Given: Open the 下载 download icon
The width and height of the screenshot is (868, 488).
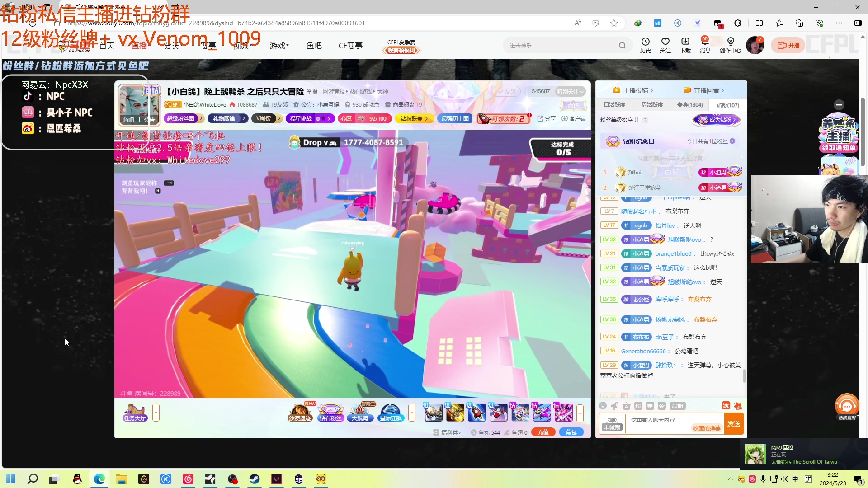Looking at the screenshot, I should coord(685,45).
